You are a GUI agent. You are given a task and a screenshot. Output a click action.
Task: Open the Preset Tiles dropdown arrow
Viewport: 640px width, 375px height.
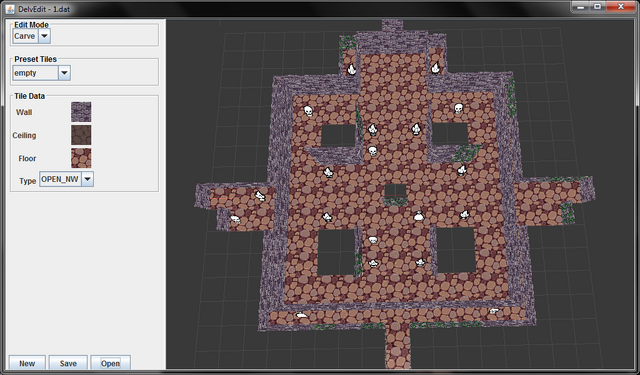64,73
